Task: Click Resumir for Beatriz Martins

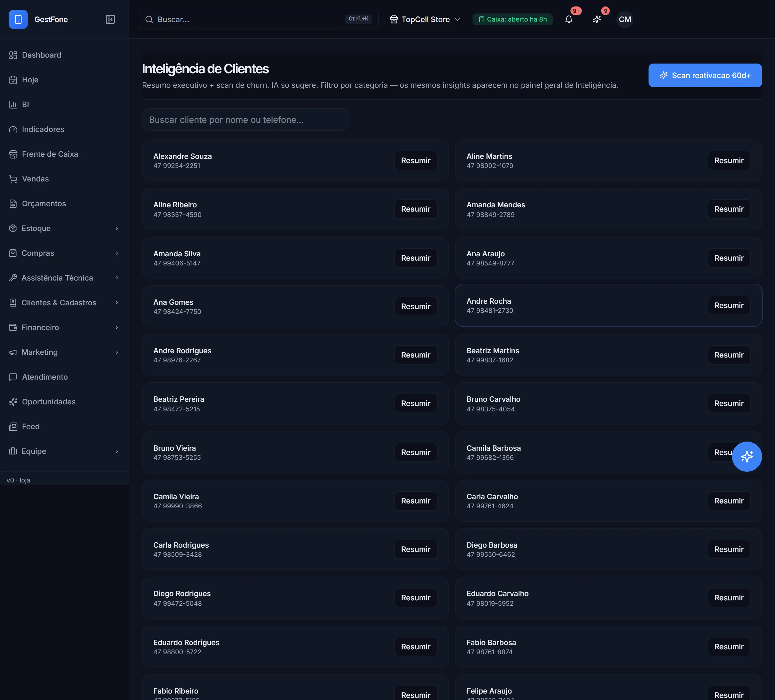Action: coord(729,355)
